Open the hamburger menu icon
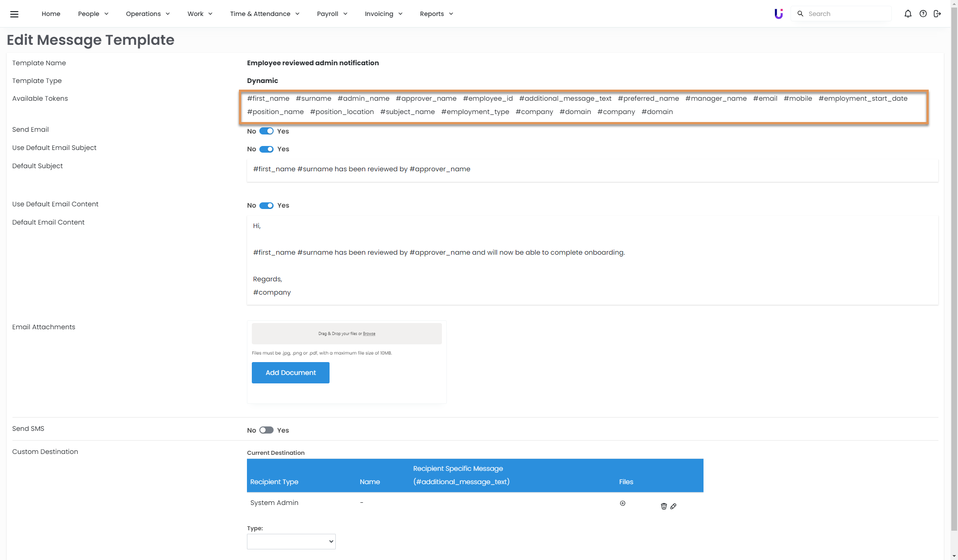Image resolution: width=958 pixels, height=560 pixels. (x=14, y=14)
